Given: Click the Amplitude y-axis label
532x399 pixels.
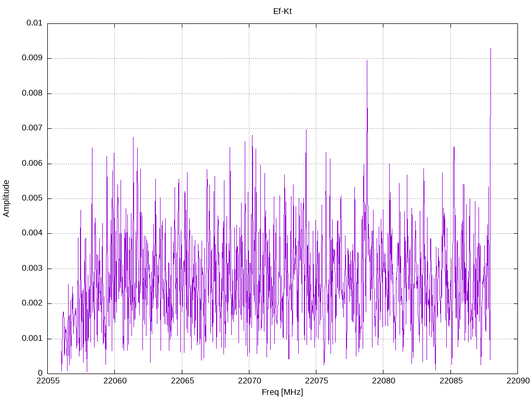Looking at the screenshot, I should click(6, 198).
